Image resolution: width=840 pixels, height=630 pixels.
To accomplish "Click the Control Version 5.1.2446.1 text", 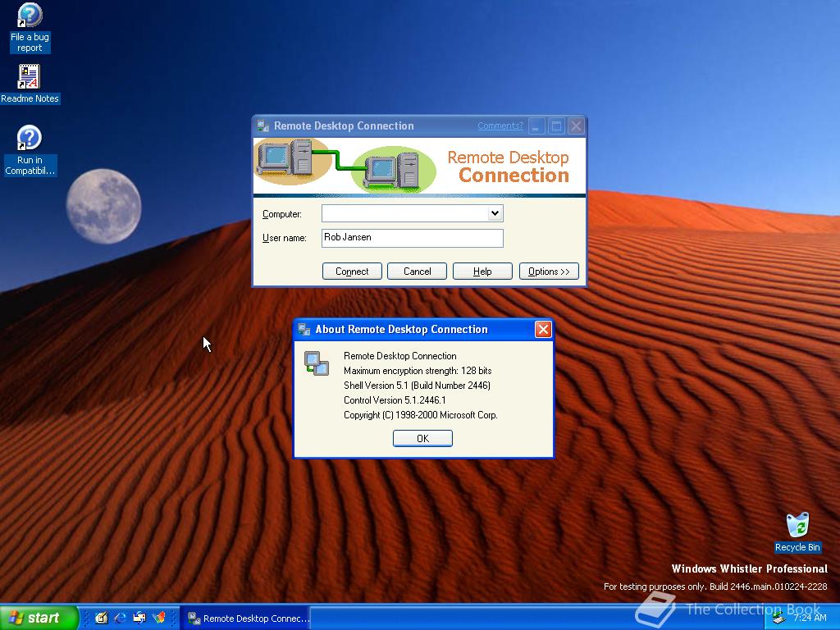I will [x=395, y=400].
